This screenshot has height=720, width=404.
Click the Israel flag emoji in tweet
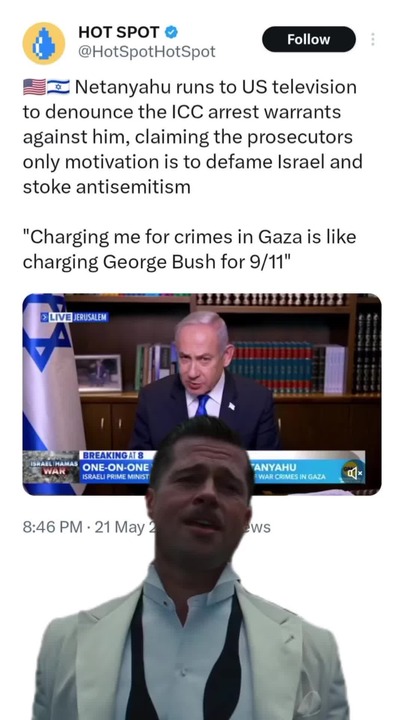(x=58, y=87)
